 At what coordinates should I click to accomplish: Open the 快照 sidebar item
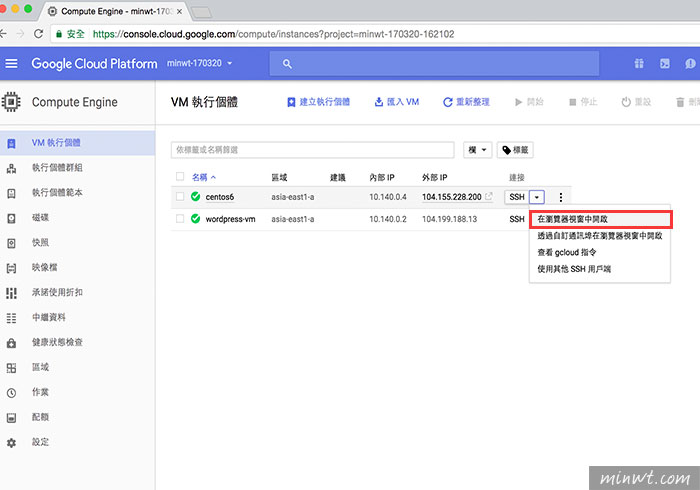point(40,243)
